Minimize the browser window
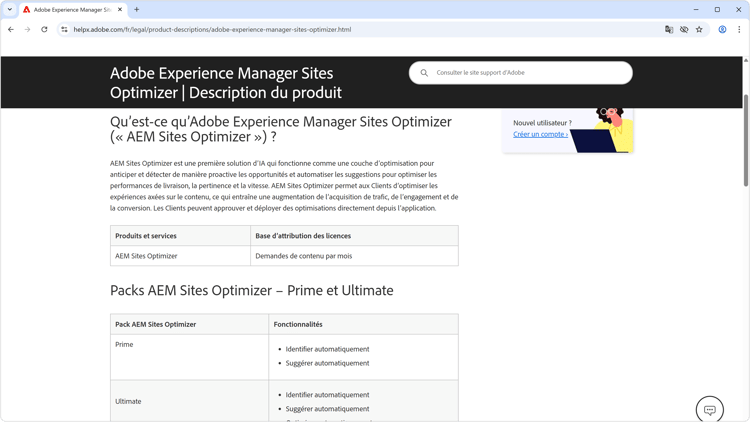The width and height of the screenshot is (750, 422). pyautogui.click(x=696, y=9)
